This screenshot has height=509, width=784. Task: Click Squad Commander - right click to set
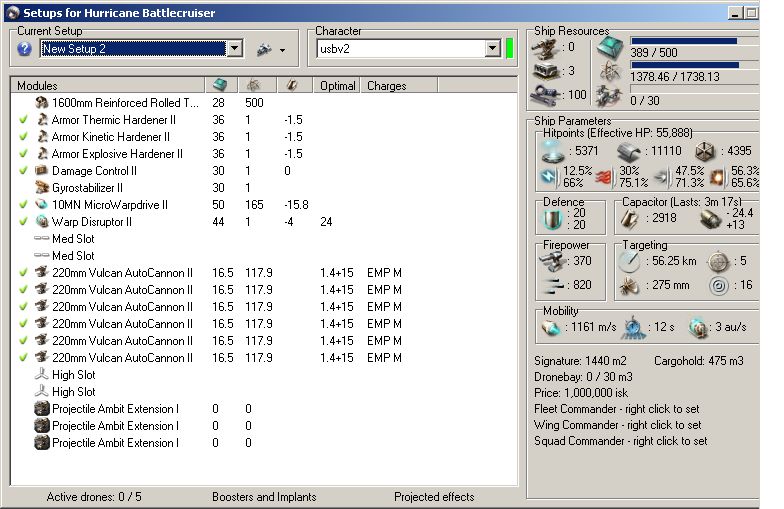620,440
